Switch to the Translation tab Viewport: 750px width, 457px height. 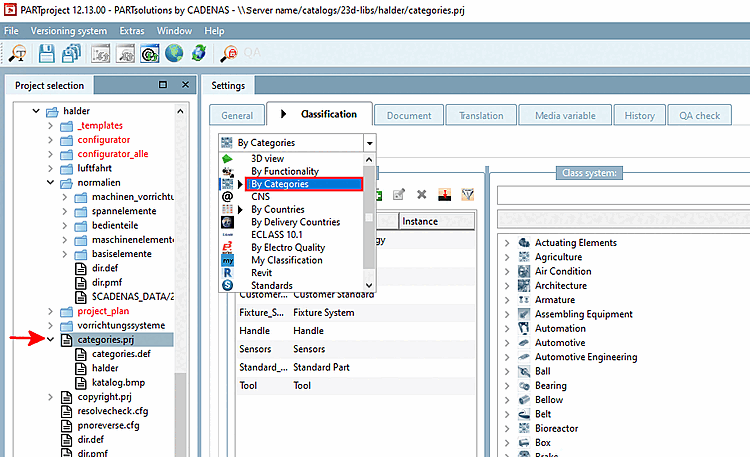[481, 115]
